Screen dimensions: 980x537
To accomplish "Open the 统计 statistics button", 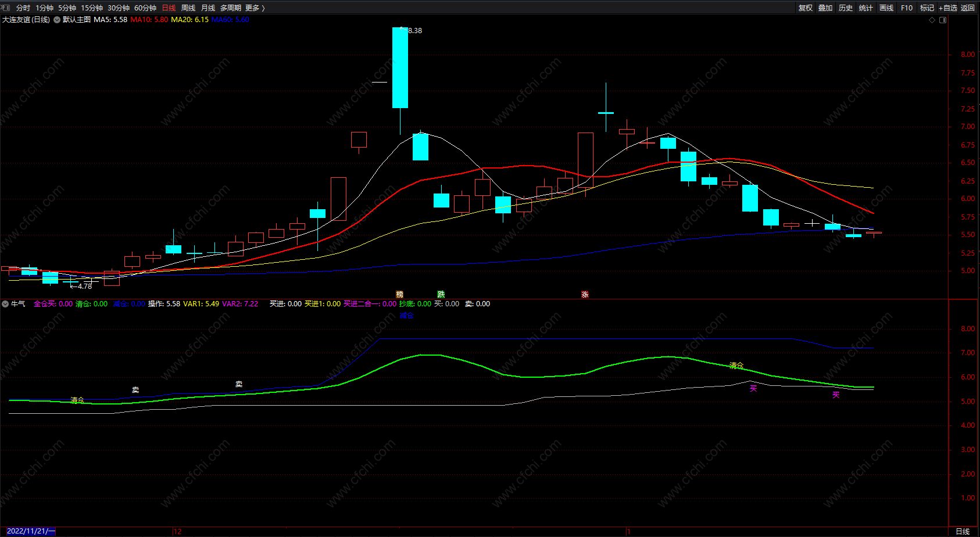I will (866, 8).
